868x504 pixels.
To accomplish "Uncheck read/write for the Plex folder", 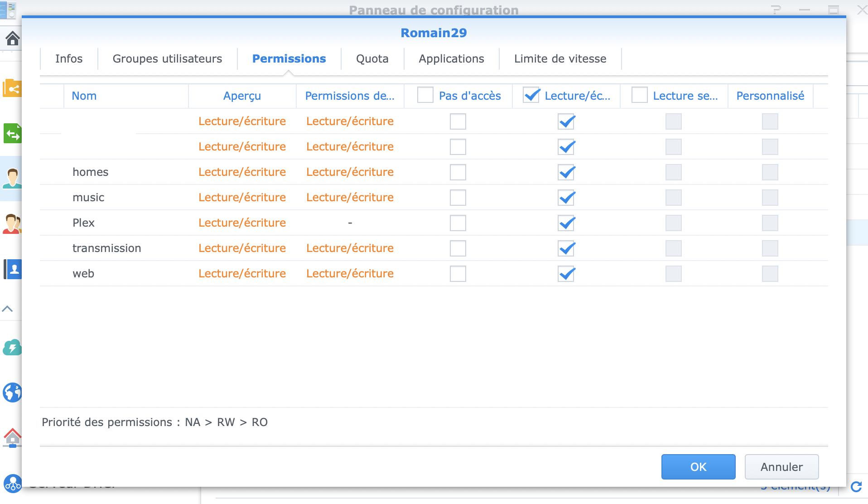I will (x=566, y=223).
